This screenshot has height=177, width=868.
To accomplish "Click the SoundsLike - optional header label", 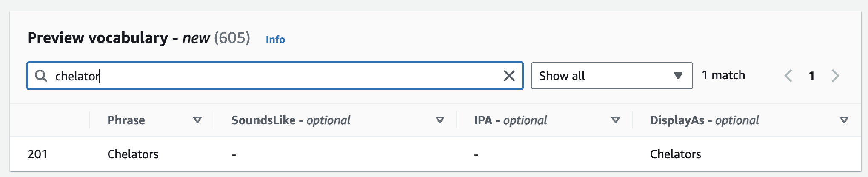I will [x=291, y=120].
